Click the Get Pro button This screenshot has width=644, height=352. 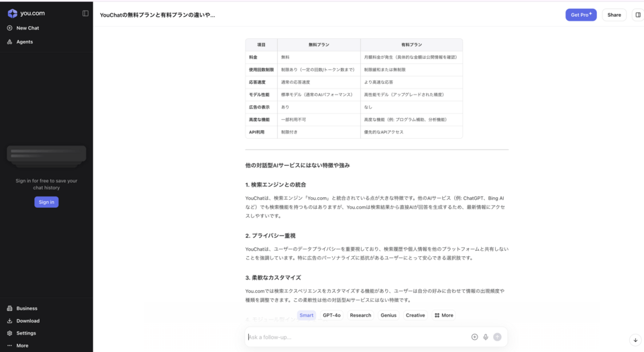(x=581, y=15)
